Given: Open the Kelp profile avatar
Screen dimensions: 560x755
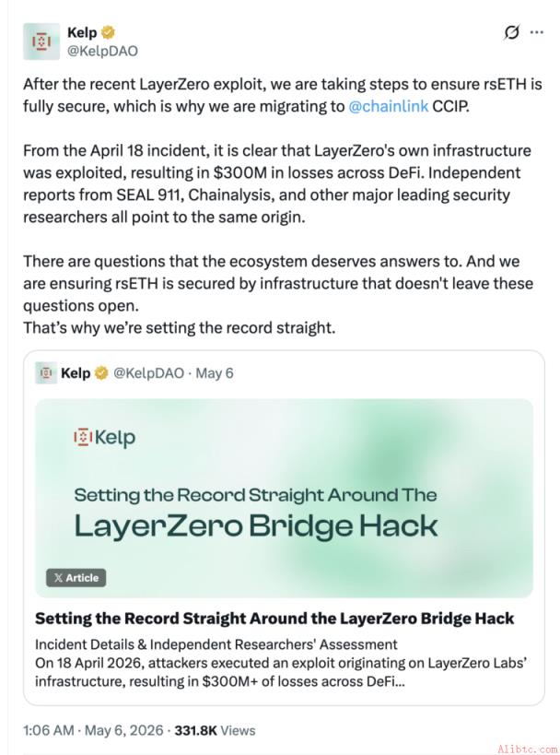Looking at the screenshot, I should coord(41,41).
